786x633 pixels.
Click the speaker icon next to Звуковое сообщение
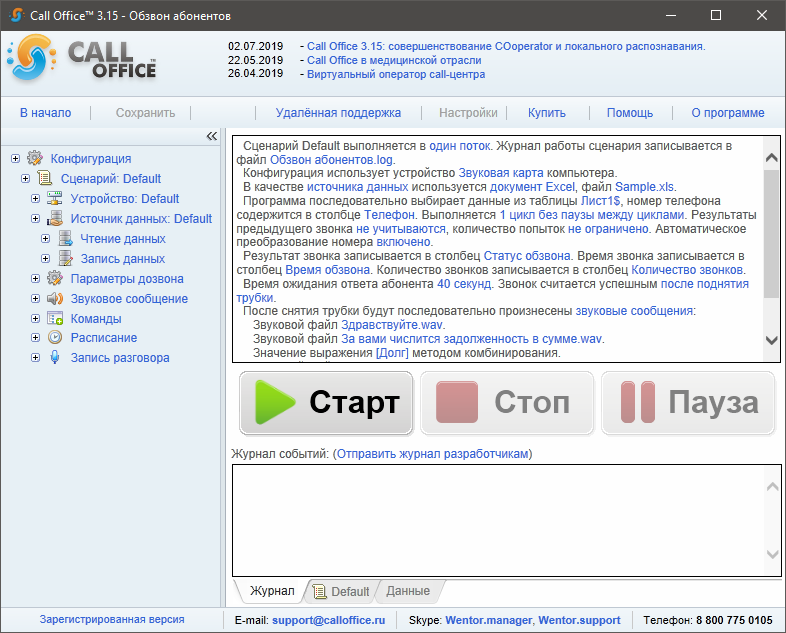pyautogui.click(x=55, y=298)
